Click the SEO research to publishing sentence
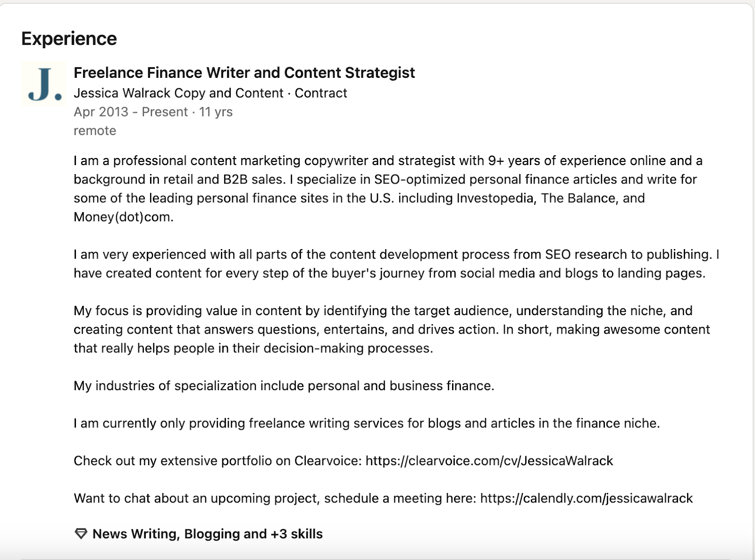The image size is (755, 560). click(x=393, y=255)
